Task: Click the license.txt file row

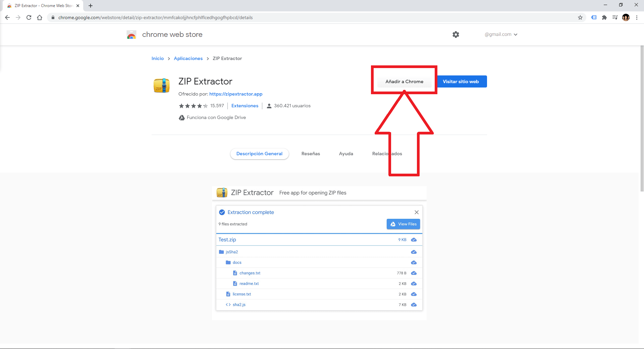Action: pos(319,294)
